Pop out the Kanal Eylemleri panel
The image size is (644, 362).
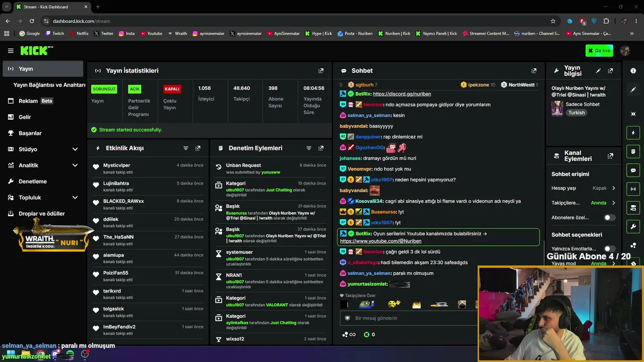610,156
